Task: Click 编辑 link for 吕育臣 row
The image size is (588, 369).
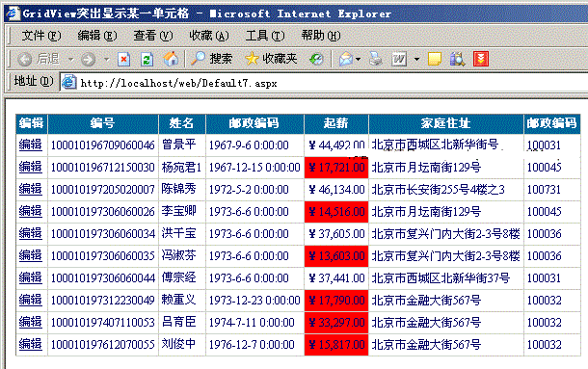Action: tap(31, 322)
